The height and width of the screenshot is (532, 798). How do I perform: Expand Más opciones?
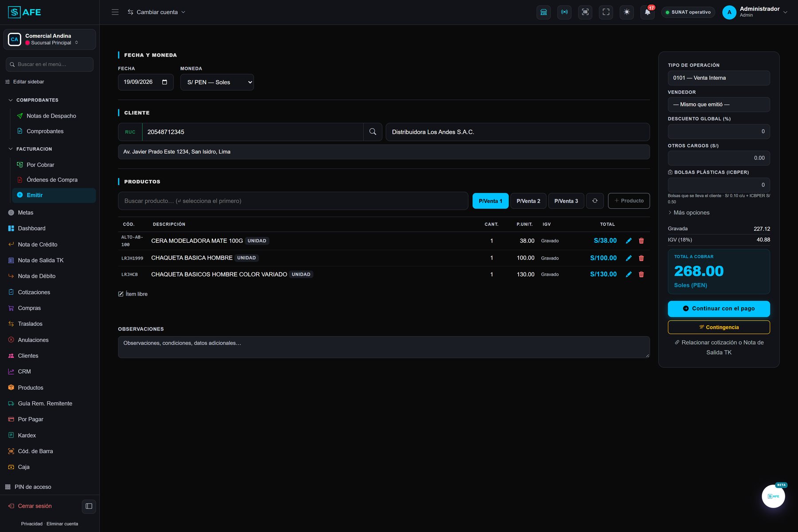click(689, 213)
